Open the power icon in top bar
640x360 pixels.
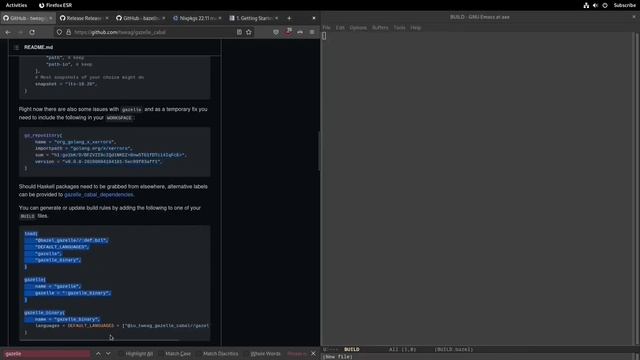click(x=605, y=5)
